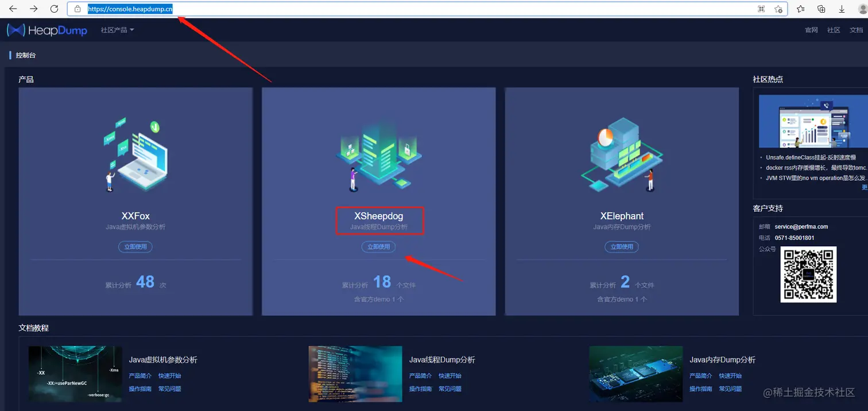The height and width of the screenshot is (411, 868).
Task: Click the 公众号 QR code image
Action: click(x=808, y=275)
